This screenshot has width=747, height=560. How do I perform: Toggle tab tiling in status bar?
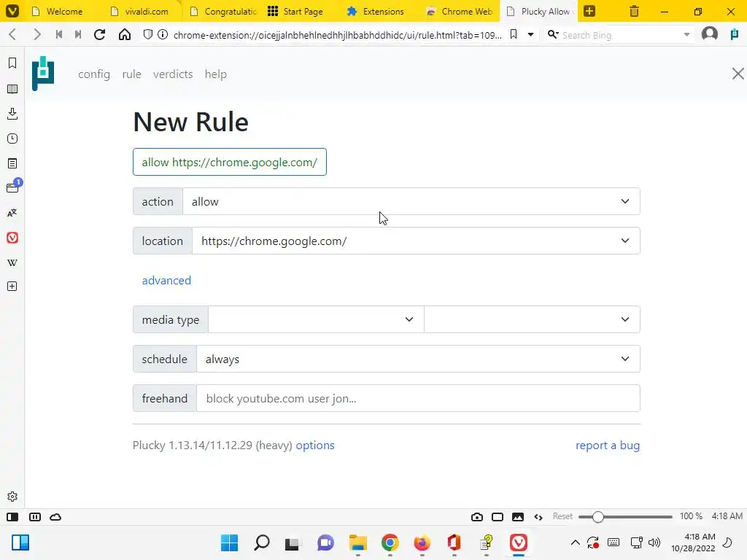pyautogui.click(x=35, y=517)
